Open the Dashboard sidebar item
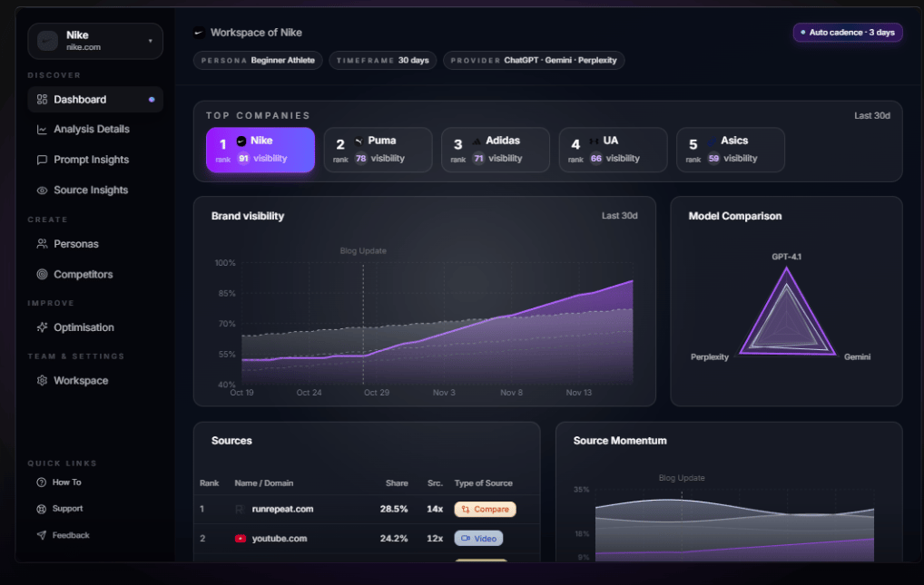The image size is (924, 585). click(x=95, y=100)
